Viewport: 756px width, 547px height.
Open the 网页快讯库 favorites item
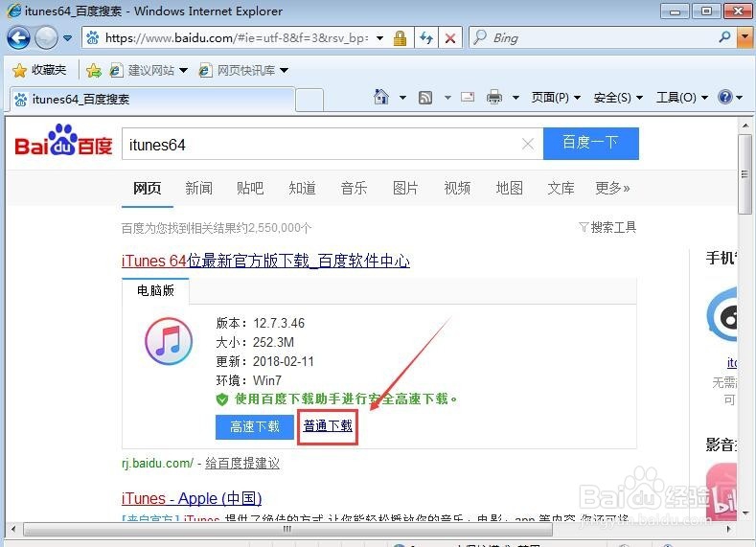coord(238,70)
